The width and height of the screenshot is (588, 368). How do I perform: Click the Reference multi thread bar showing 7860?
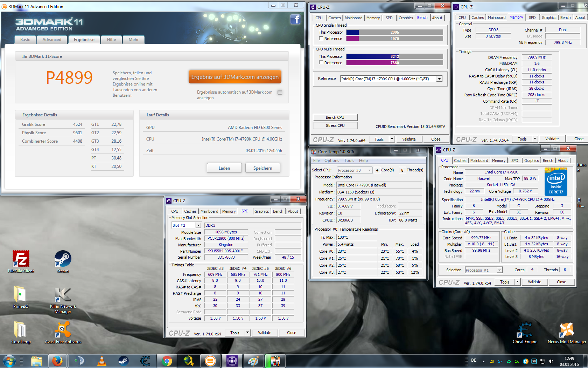tap(395, 63)
